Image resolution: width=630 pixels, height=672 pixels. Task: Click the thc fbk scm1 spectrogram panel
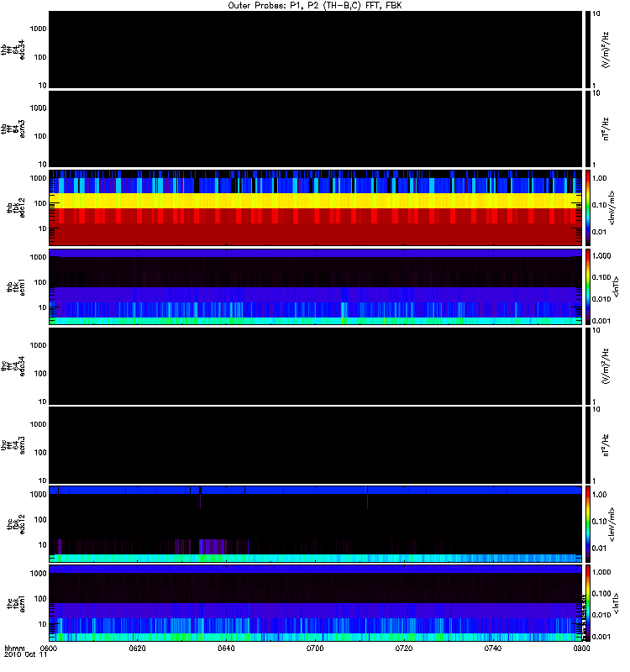coord(315,603)
